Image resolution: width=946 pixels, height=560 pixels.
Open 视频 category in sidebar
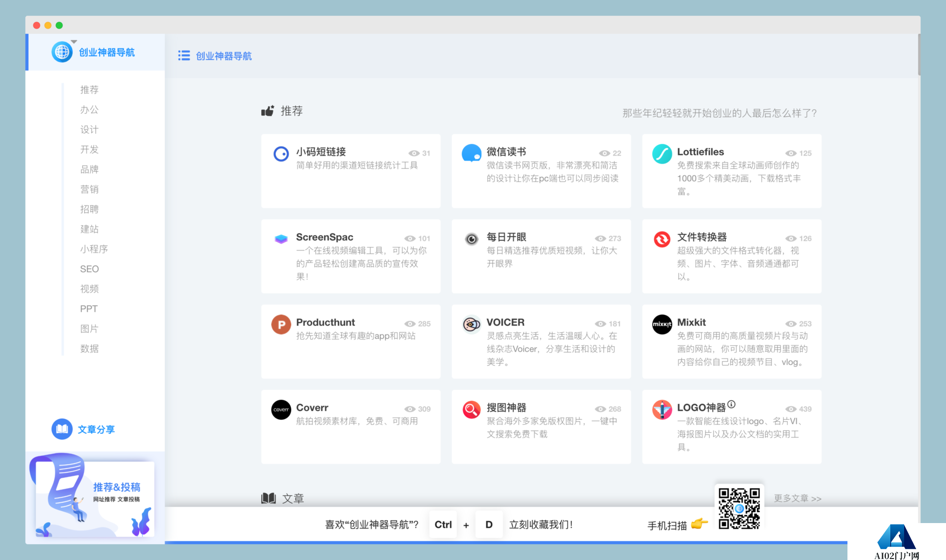click(89, 289)
